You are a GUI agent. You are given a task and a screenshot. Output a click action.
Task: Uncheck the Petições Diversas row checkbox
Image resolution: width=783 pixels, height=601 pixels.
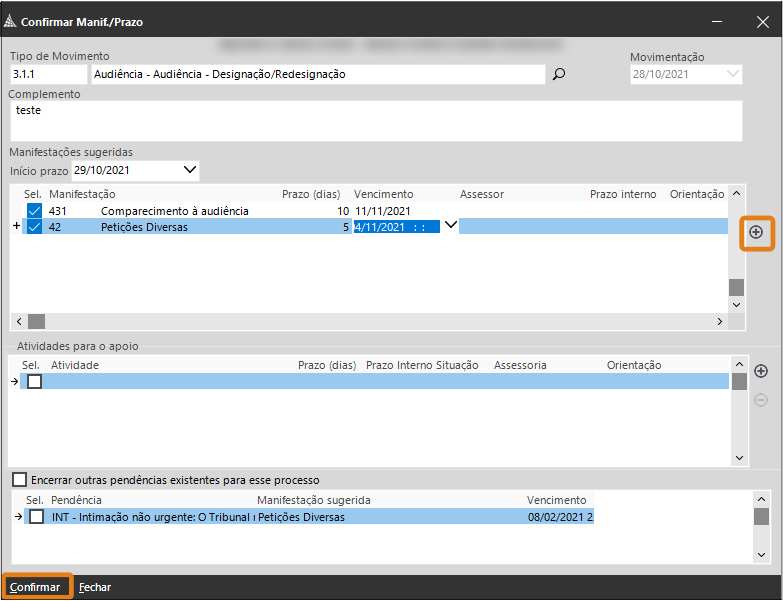35,227
